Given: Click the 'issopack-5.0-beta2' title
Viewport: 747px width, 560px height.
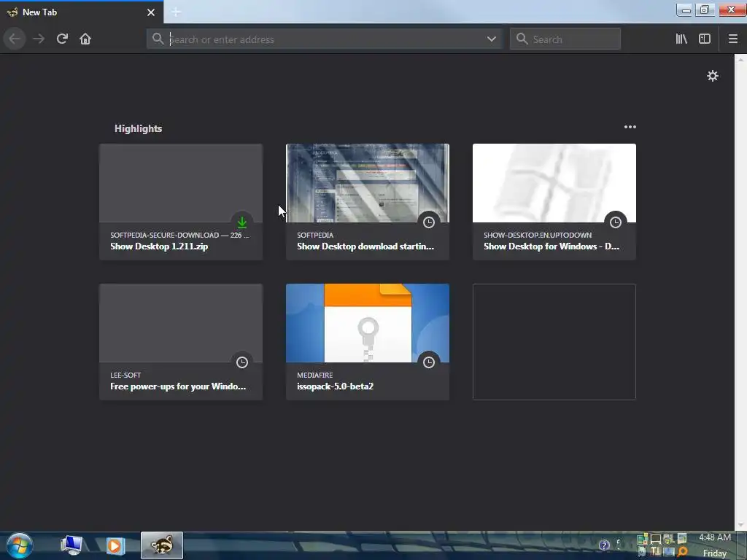Looking at the screenshot, I should point(336,386).
